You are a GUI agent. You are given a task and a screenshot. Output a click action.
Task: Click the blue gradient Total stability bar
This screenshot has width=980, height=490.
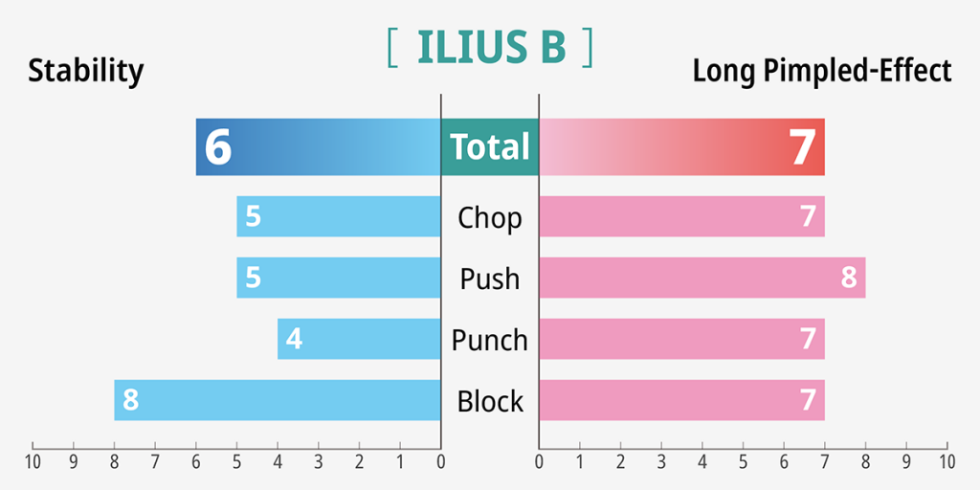[318, 146]
